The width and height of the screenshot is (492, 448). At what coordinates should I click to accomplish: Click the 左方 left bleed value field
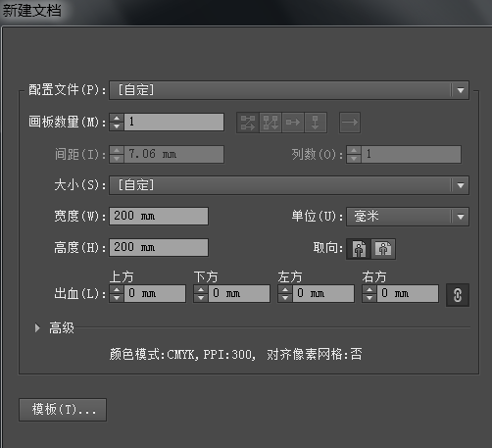click(x=323, y=293)
